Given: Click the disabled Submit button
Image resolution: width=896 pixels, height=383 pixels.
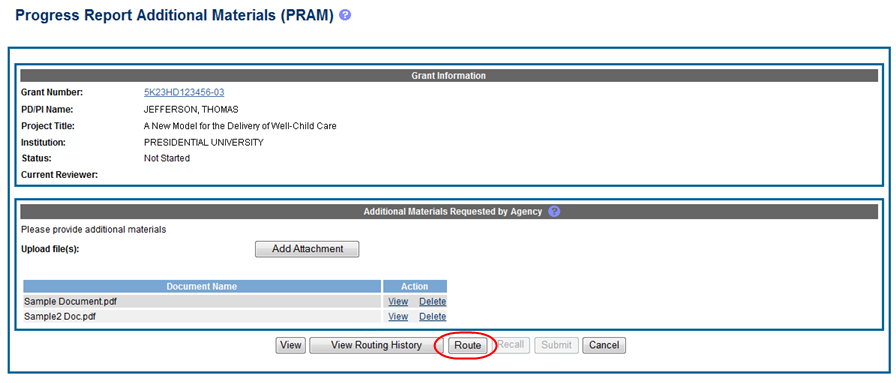Looking at the screenshot, I should pos(557,345).
